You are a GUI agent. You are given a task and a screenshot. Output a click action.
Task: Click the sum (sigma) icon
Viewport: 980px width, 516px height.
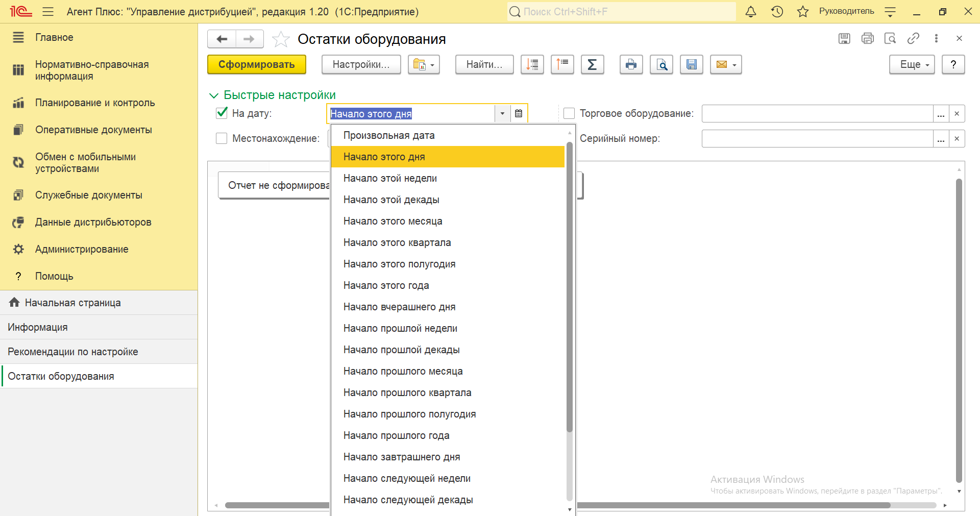point(593,64)
